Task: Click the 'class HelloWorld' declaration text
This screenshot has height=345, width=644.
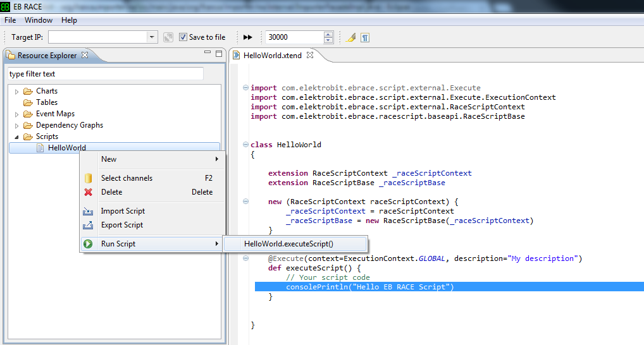Action: pyautogui.click(x=286, y=145)
